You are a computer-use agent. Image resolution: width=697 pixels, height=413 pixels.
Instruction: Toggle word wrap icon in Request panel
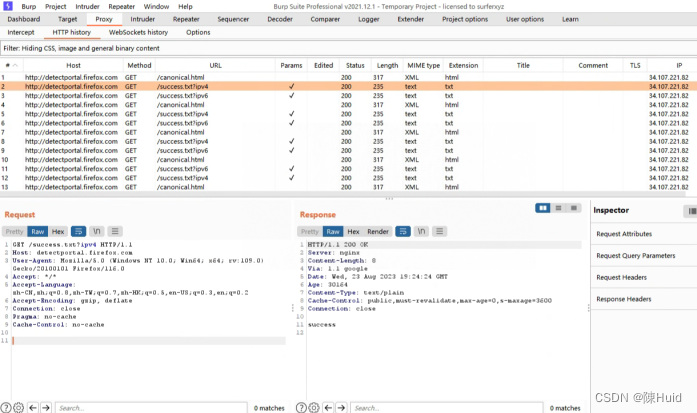(78, 231)
